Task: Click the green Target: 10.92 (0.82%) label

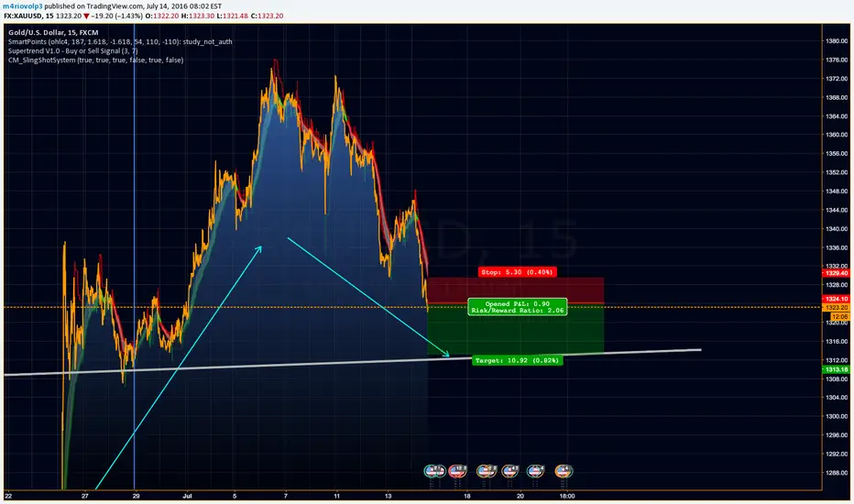Action: pyautogui.click(x=517, y=360)
